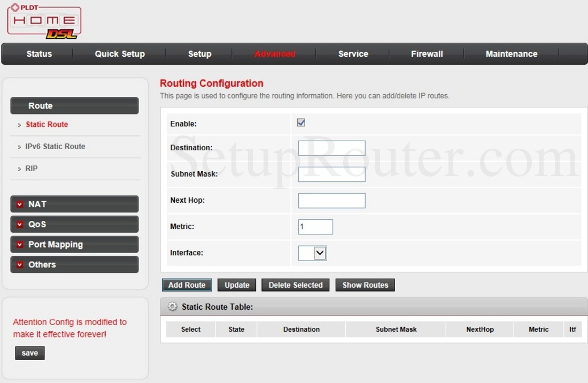Screen dimensions: 588x383
Task: Click the red arrow icon next to Others
Action: coord(20,265)
